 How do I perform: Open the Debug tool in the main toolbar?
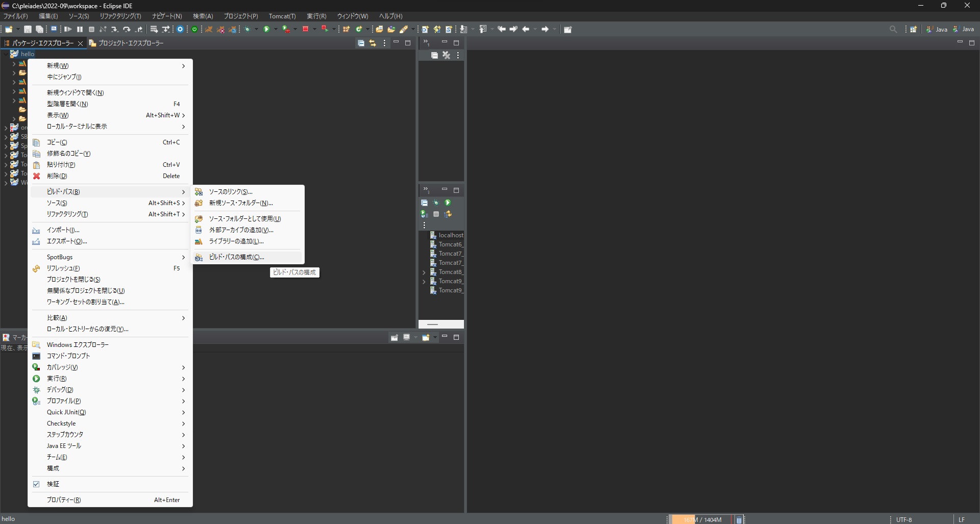[247, 29]
